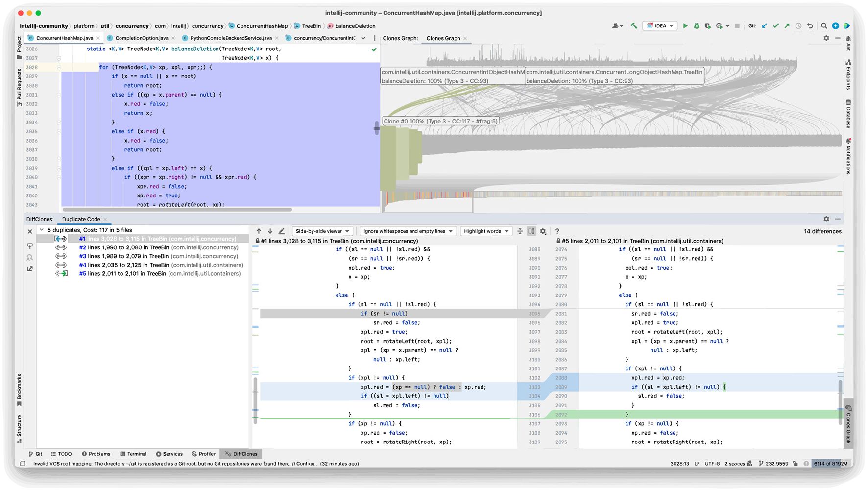
Task: Click the memory indicator 6114 of 8192M
Action: point(830,464)
